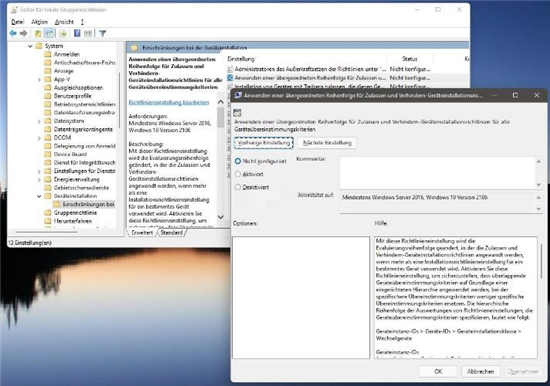The height and width of the screenshot is (386, 550).
Task: Click the policy dialog's header icon
Action: point(237,112)
